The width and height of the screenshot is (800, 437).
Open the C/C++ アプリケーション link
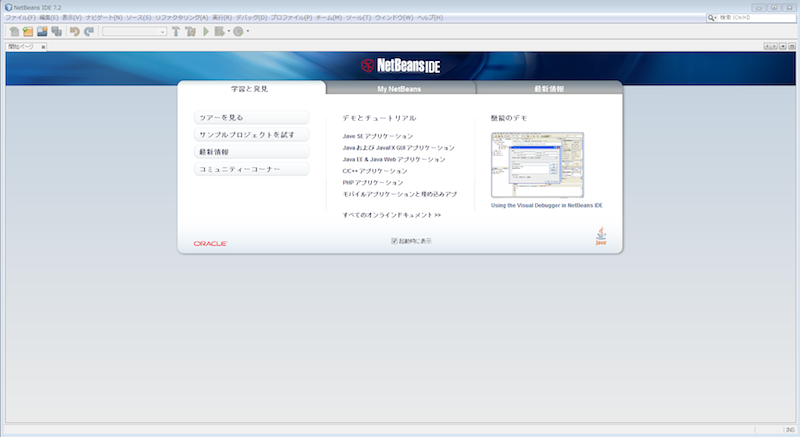(375, 171)
